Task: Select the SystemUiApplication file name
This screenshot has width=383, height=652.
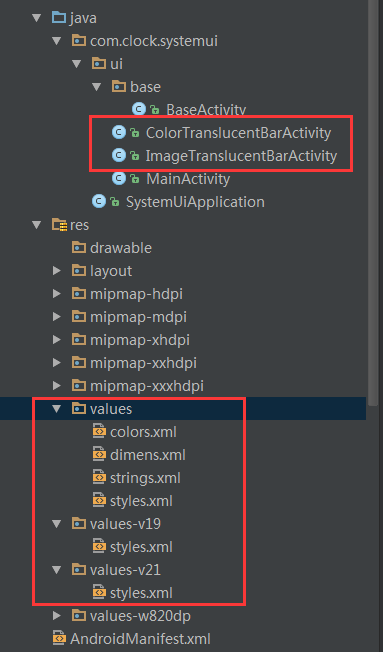Action: (195, 202)
